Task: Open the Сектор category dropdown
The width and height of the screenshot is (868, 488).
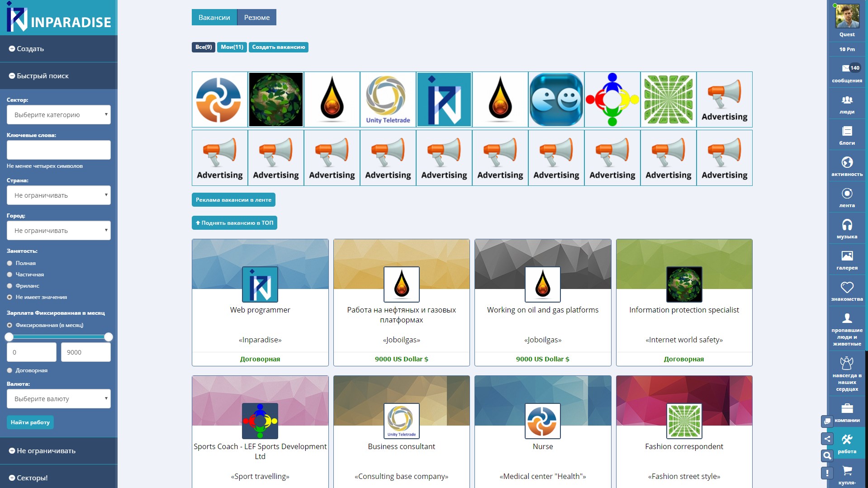Action: [x=59, y=115]
